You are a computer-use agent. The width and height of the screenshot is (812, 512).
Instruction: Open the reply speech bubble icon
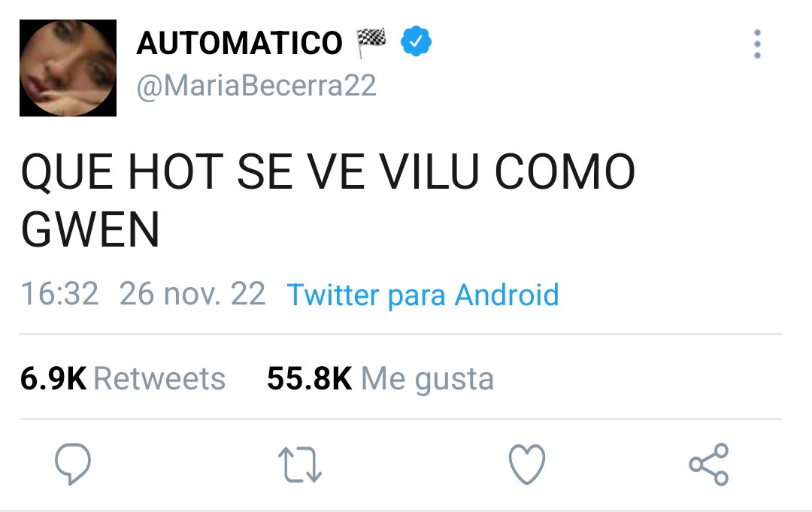pos(73,463)
